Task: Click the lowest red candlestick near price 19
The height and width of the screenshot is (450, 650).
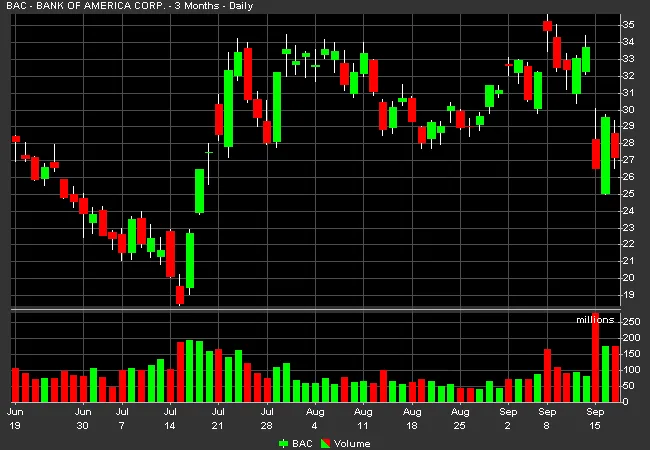Action: point(180,295)
